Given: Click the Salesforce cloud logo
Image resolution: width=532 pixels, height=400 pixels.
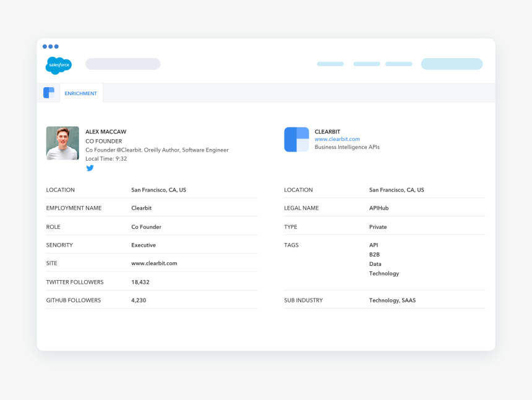Looking at the screenshot, I should (x=59, y=65).
